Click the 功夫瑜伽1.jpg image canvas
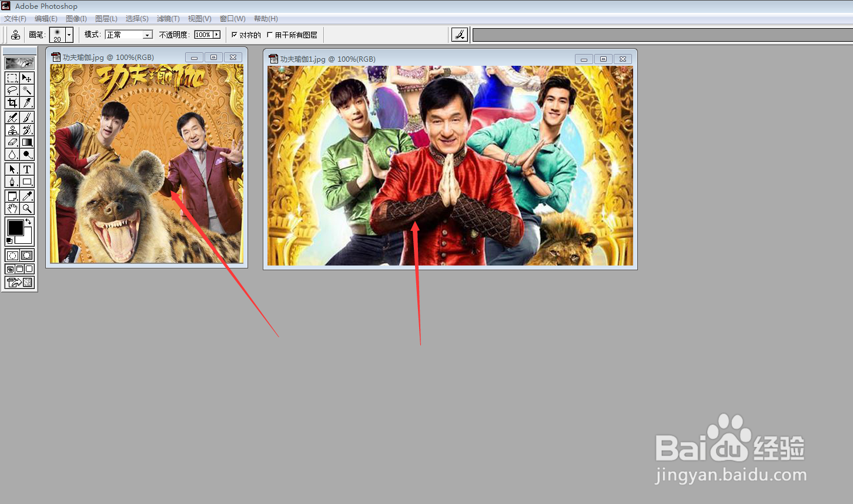Screen dimensions: 853x504 click(x=450, y=166)
